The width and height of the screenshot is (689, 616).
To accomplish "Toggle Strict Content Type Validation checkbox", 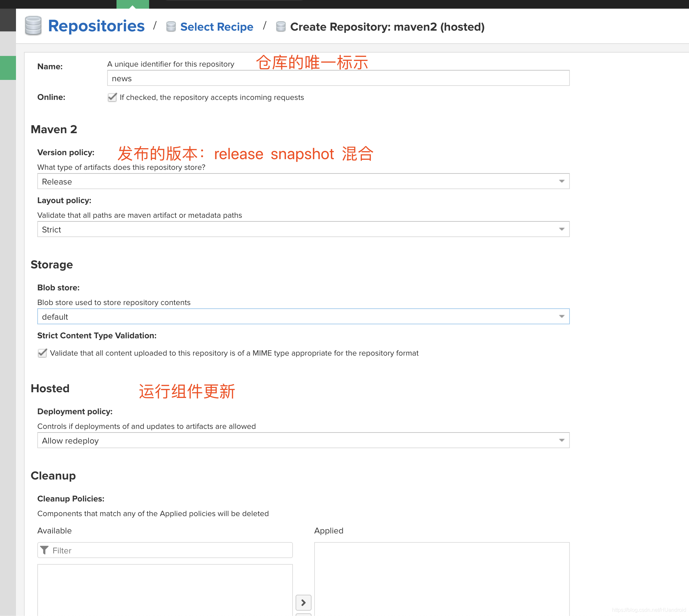I will (42, 353).
